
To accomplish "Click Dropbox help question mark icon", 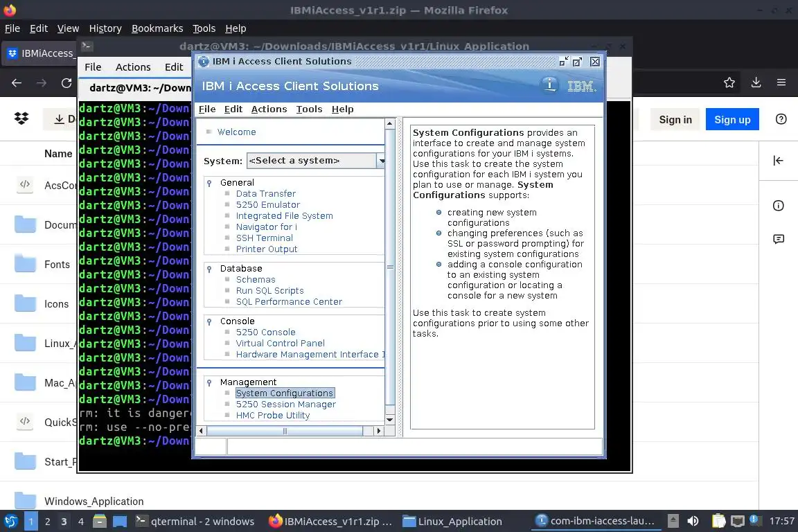I will [781, 119].
